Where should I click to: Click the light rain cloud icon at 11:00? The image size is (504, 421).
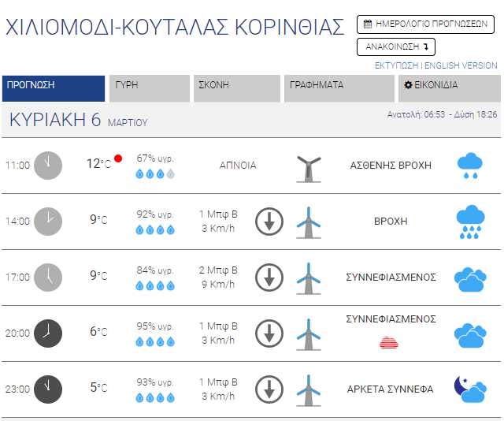(x=470, y=166)
